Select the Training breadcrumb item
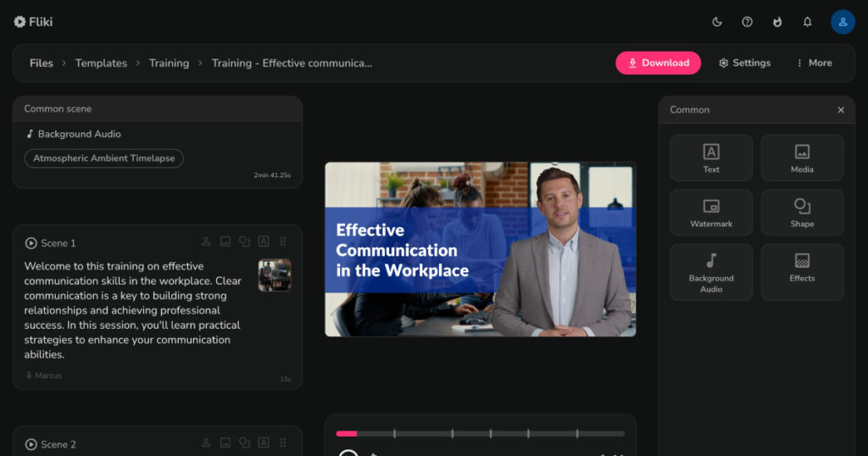868x456 pixels. (x=169, y=63)
